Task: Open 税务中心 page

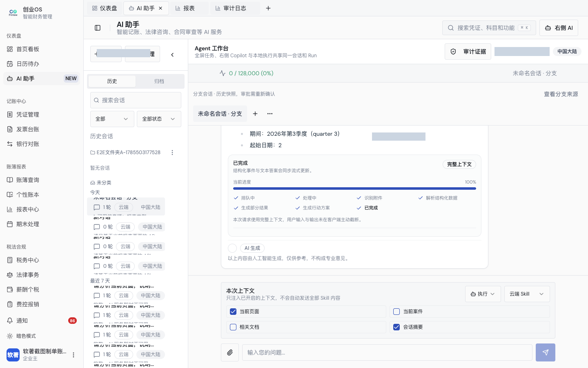Action: pyautogui.click(x=41, y=260)
